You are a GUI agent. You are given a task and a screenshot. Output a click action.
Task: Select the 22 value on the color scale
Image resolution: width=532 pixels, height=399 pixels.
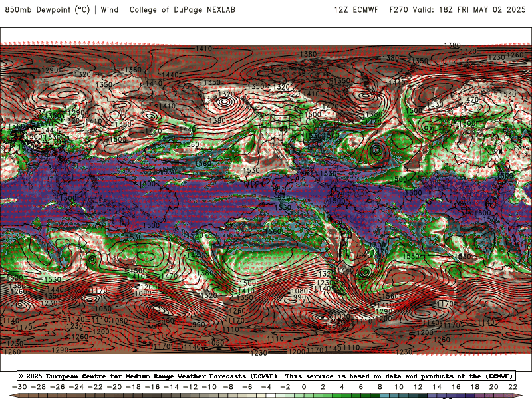513,387
